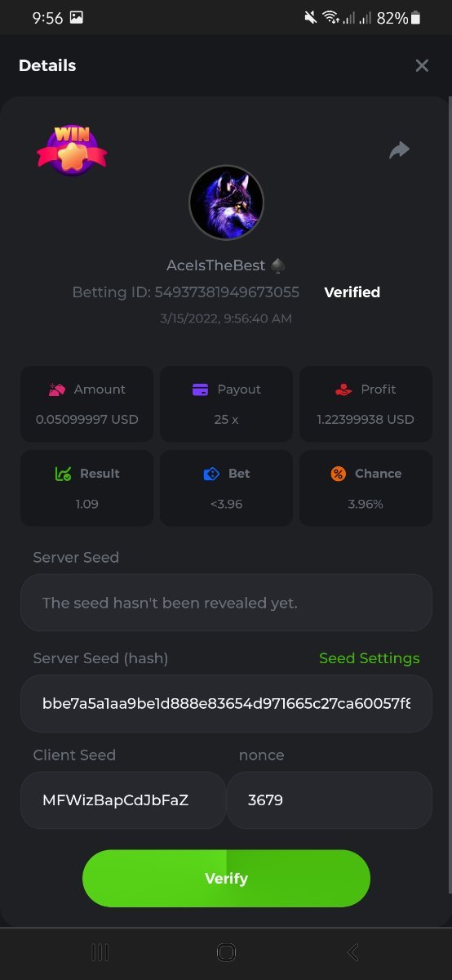Select the Server Seed hash field
452x980 pixels.
pyautogui.click(x=226, y=703)
